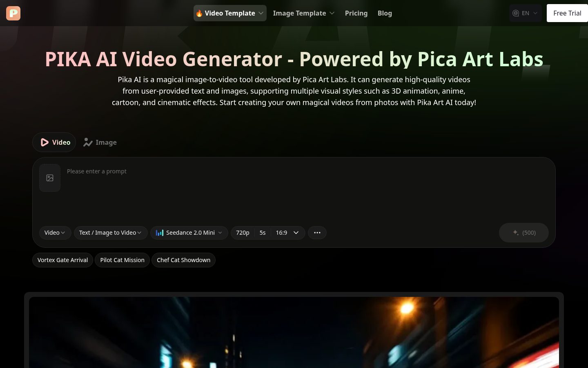This screenshot has width=588, height=368.
Task: Open the Text / Image to Video dropdown
Action: point(110,233)
